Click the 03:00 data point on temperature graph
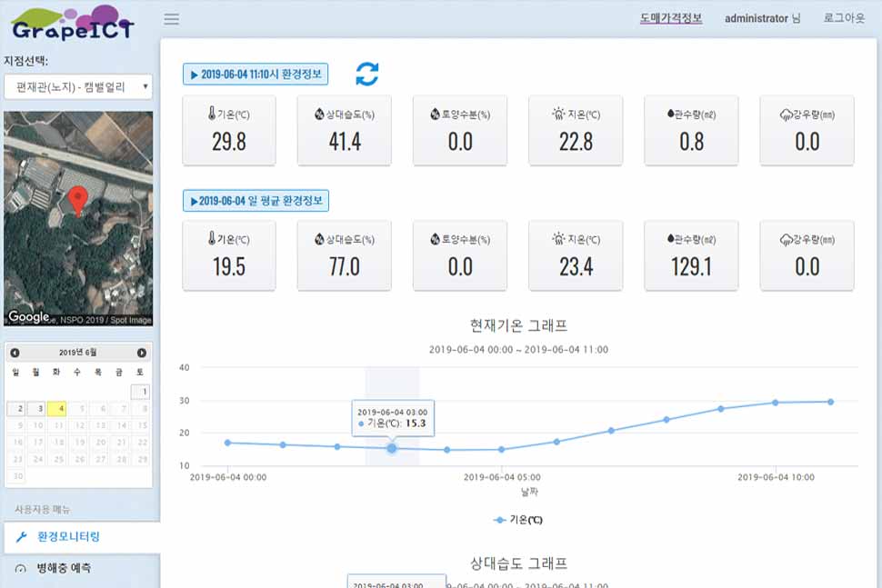Image resolution: width=882 pixels, height=588 pixels. pos(392,449)
